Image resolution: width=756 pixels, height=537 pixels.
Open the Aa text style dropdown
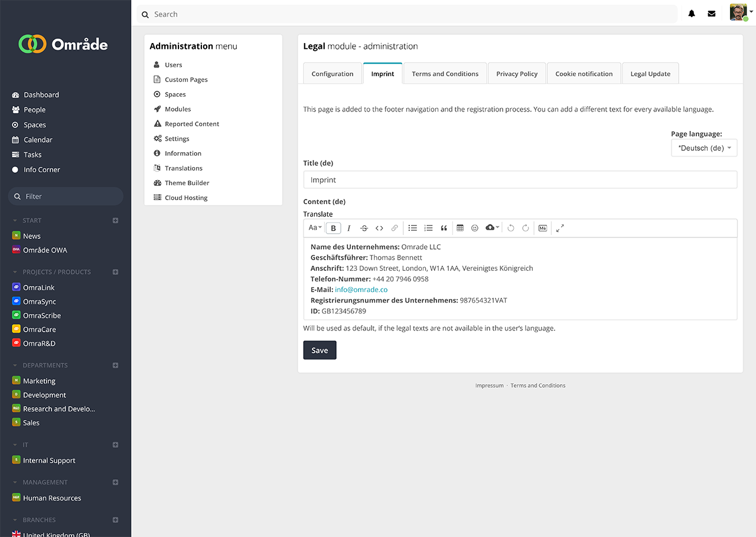315,228
